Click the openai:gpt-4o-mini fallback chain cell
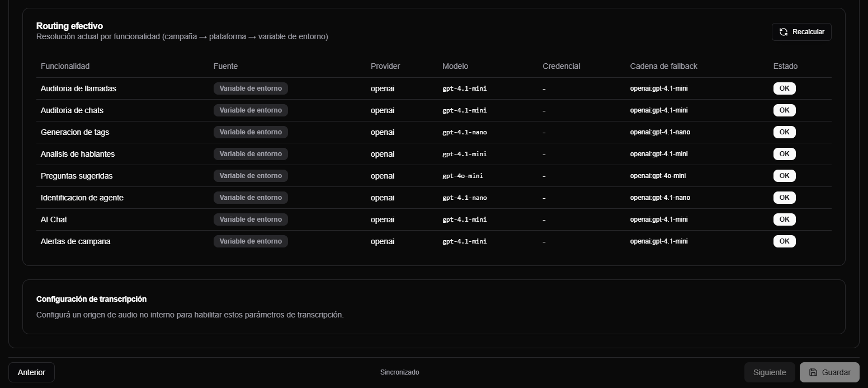 tap(658, 176)
